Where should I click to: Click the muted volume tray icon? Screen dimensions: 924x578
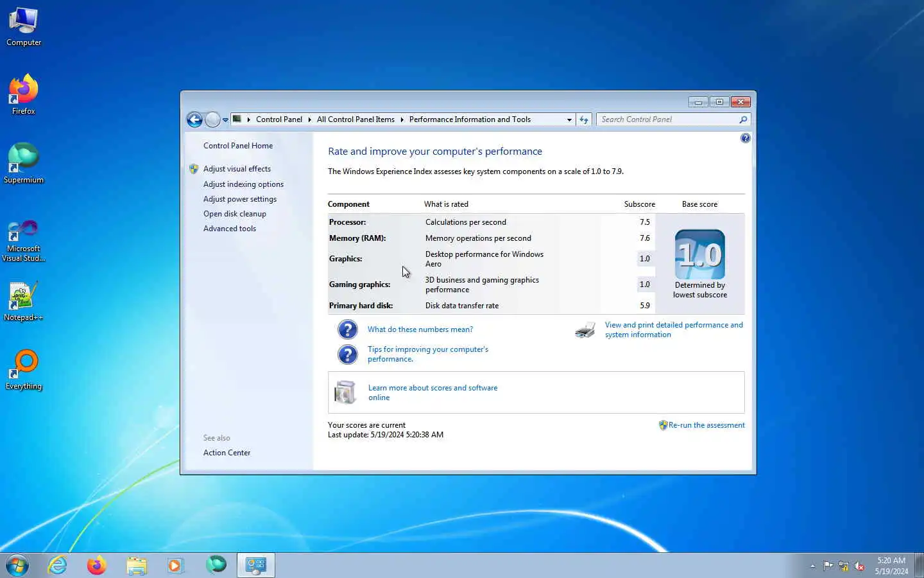pyautogui.click(x=859, y=566)
